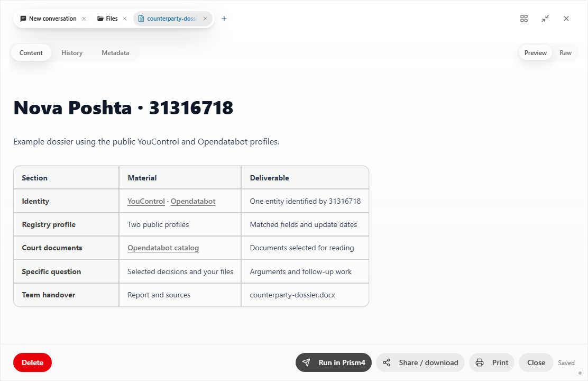
Task: Click the example dossier description paragraph
Action: click(146, 142)
